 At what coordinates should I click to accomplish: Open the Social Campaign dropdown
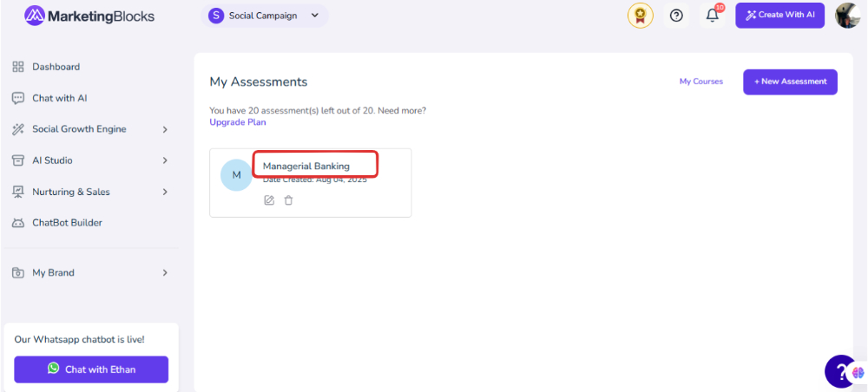(x=265, y=16)
